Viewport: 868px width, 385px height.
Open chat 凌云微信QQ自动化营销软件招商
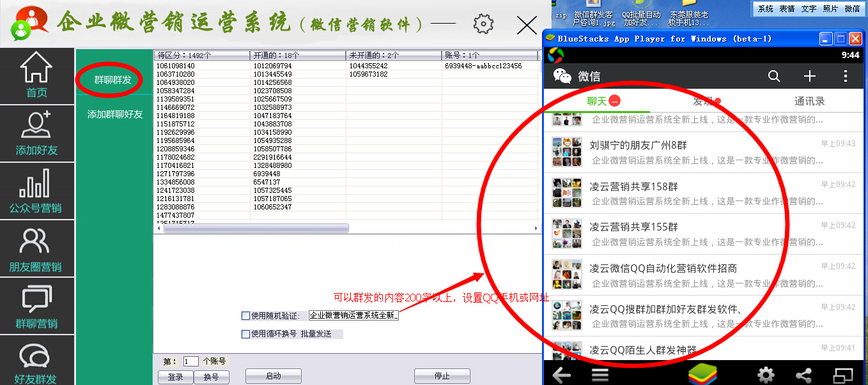click(x=703, y=275)
